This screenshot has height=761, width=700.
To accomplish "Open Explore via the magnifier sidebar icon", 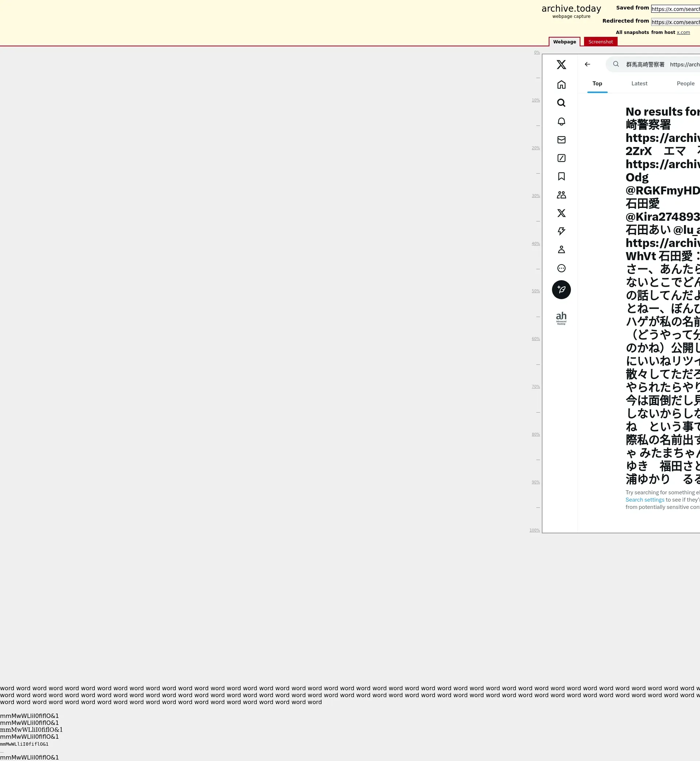I will (x=561, y=103).
